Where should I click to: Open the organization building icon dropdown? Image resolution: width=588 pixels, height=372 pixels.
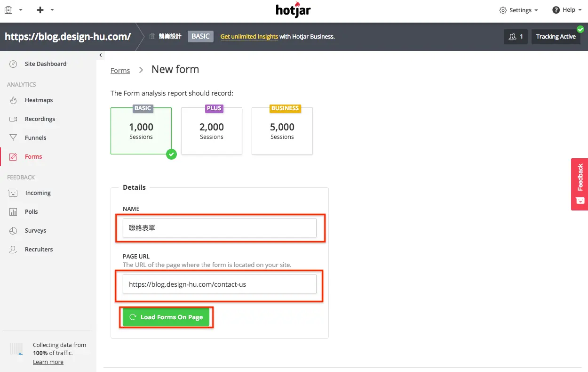click(x=13, y=10)
